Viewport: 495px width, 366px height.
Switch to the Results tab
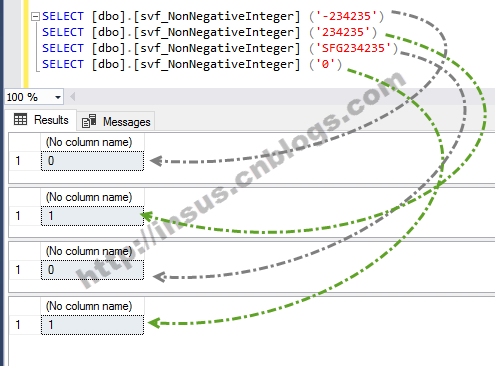[x=41, y=120]
